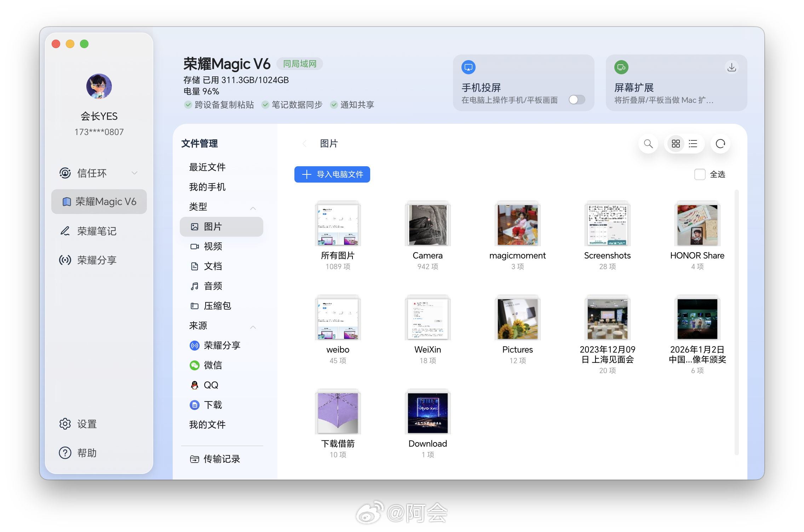The height and width of the screenshot is (532, 804).
Task: Switch to grid view icon
Action: pos(676,144)
